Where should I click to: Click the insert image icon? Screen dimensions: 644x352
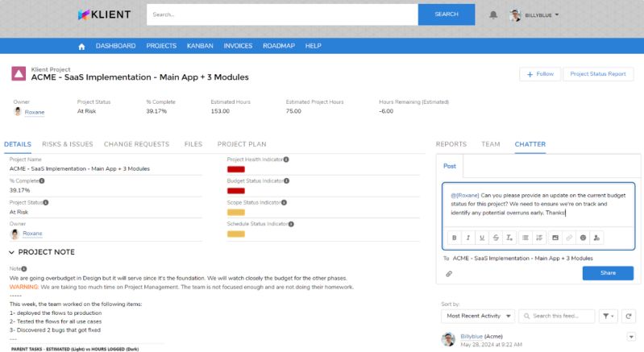click(x=555, y=238)
